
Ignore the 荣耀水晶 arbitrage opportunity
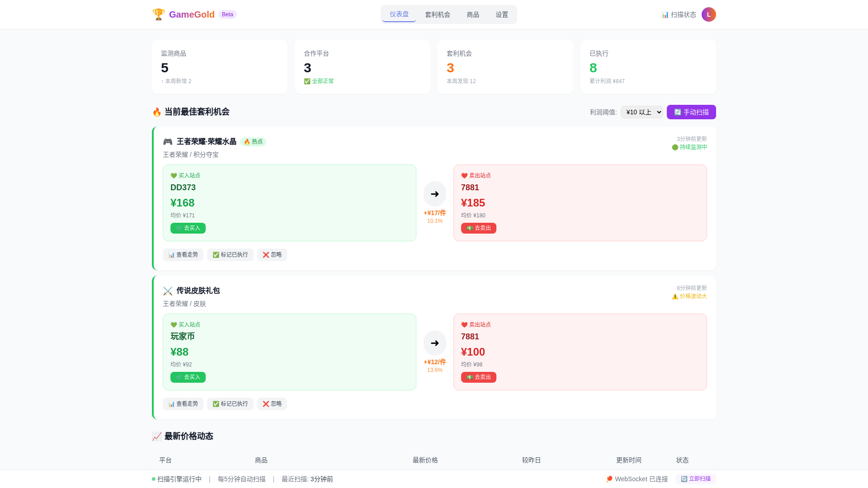click(272, 255)
